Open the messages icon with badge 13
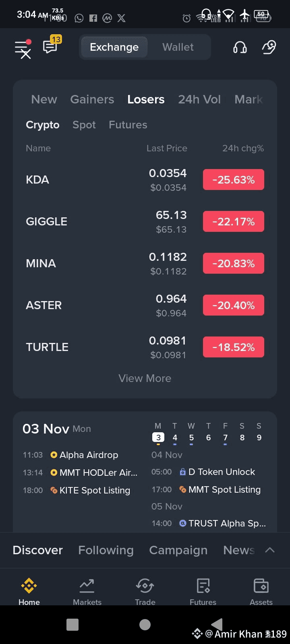Image resolution: width=290 pixels, height=644 pixels. pos(52,45)
